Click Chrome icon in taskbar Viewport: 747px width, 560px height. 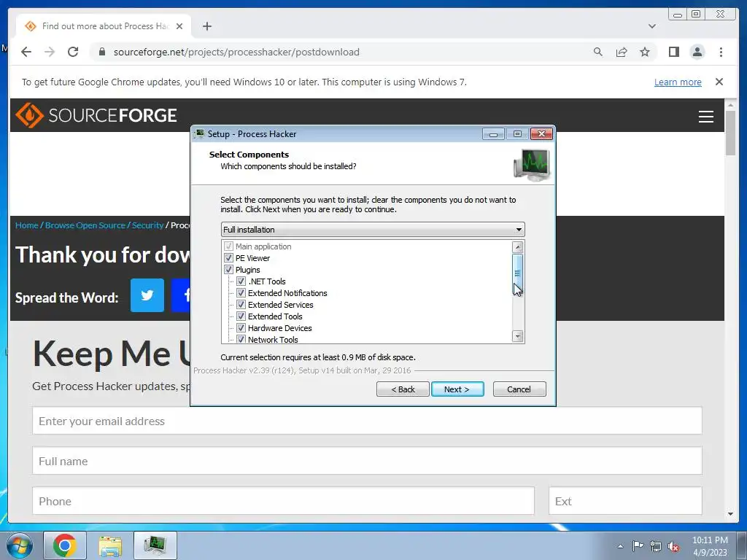pyautogui.click(x=65, y=545)
